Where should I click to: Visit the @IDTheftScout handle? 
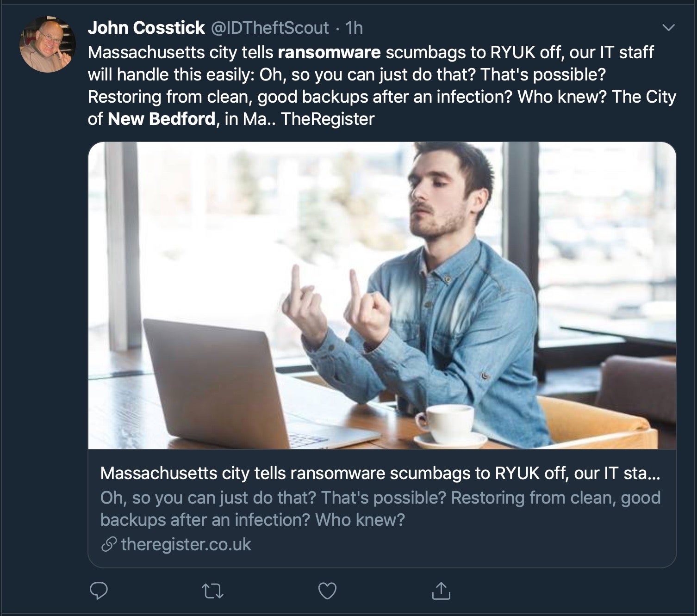270,28
